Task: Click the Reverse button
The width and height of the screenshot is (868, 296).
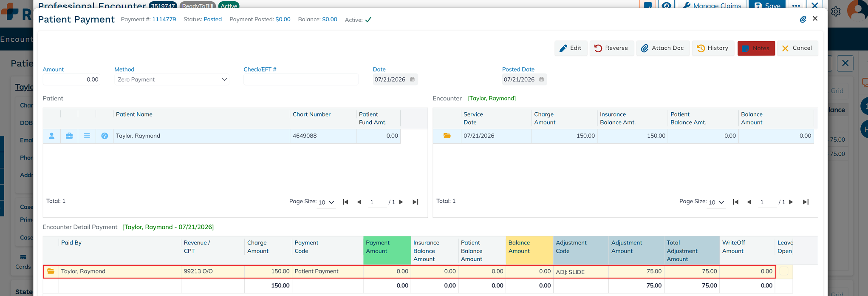Action: pyautogui.click(x=611, y=48)
